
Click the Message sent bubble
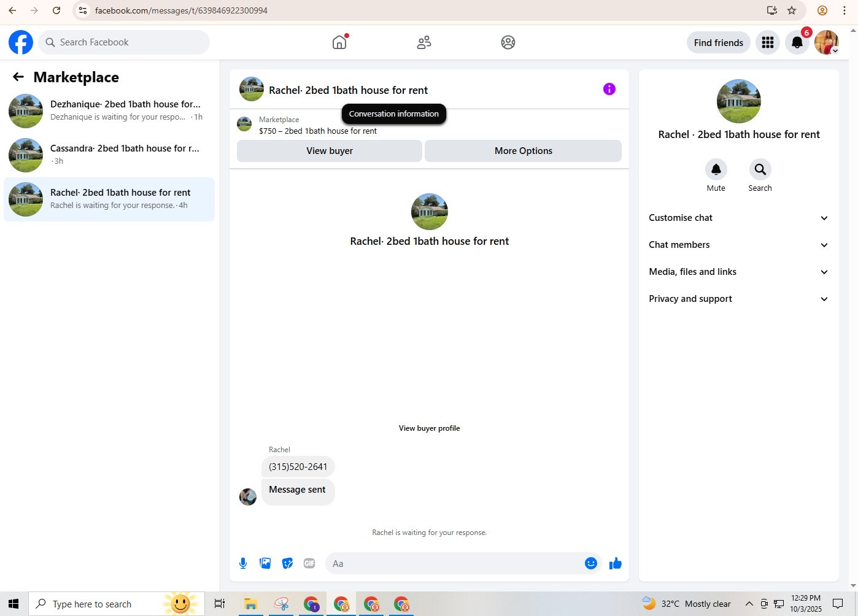tap(298, 491)
